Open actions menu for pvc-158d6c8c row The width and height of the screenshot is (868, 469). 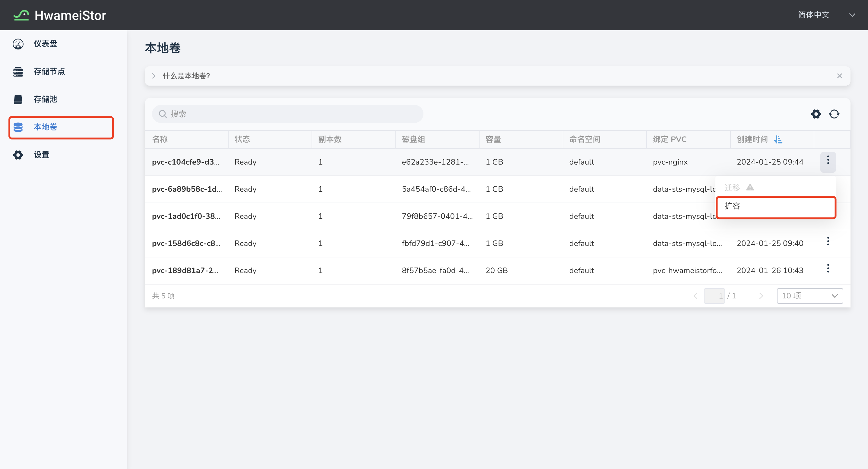point(828,241)
